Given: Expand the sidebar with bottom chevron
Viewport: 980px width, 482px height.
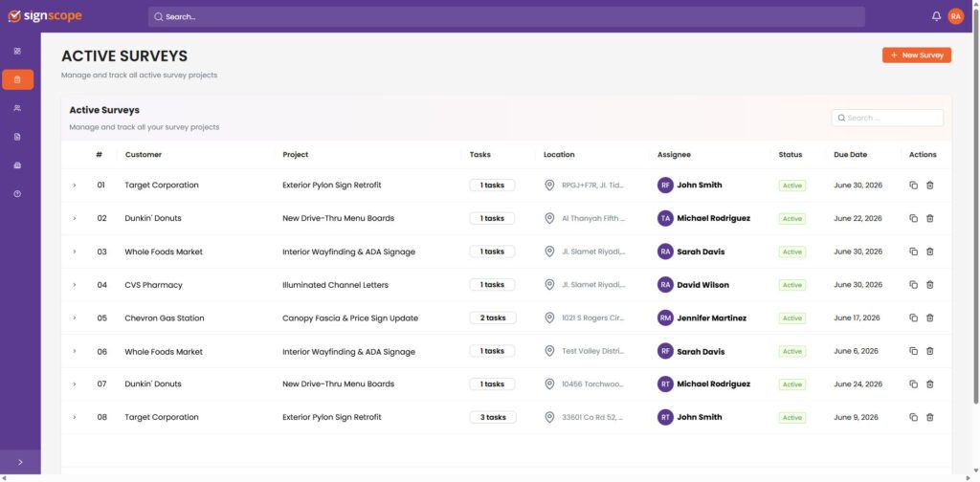Looking at the screenshot, I should click(20, 462).
